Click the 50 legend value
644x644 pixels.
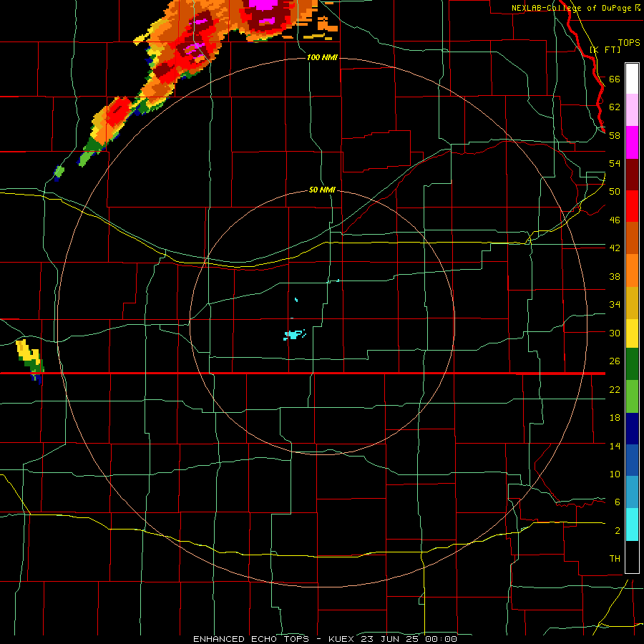pos(615,192)
